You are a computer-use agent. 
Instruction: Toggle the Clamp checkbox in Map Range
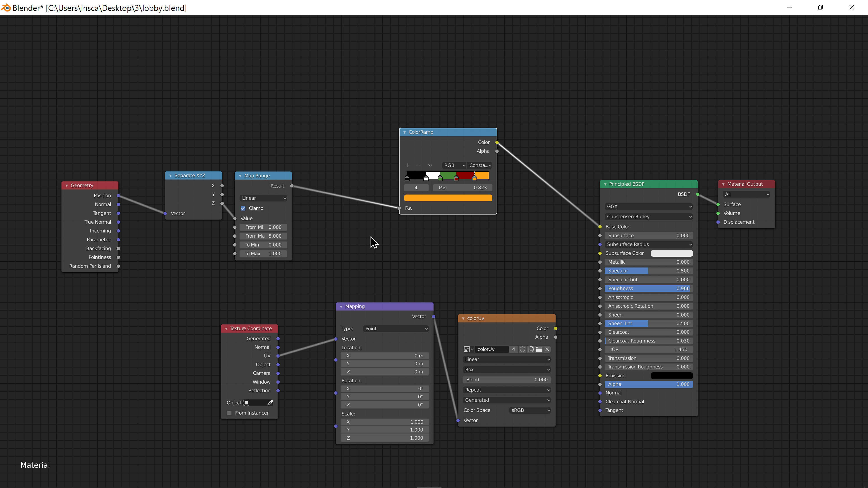[x=243, y=208]
